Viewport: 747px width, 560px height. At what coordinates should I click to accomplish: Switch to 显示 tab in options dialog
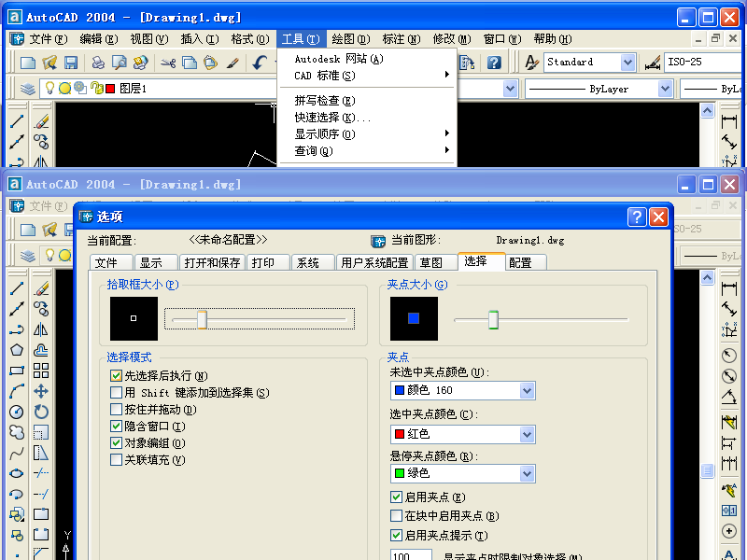(156, 263)
